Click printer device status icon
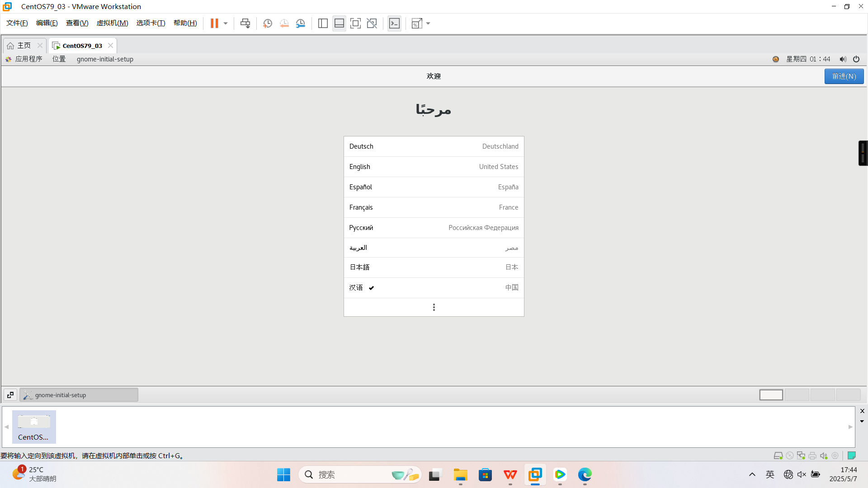Image resolution: width=868 pixels, height=488 pixels. point(812,455)
